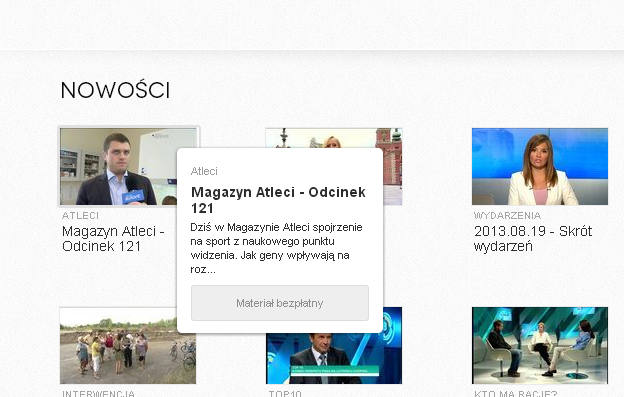
Task: Click the WYDARZENIA category label
Action: coord(507,216)
